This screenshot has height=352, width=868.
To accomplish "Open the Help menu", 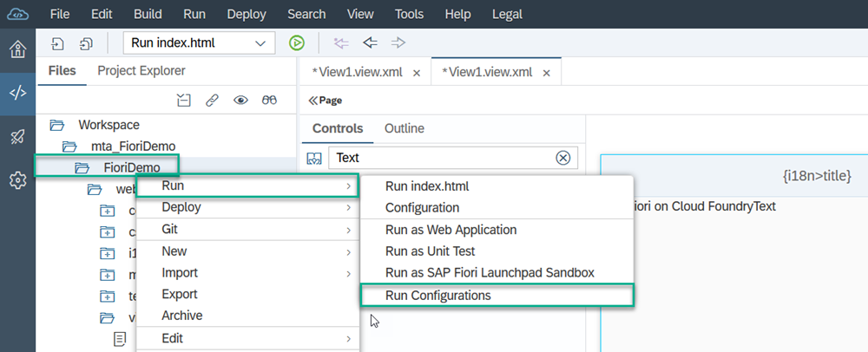I will pos(457,15).
